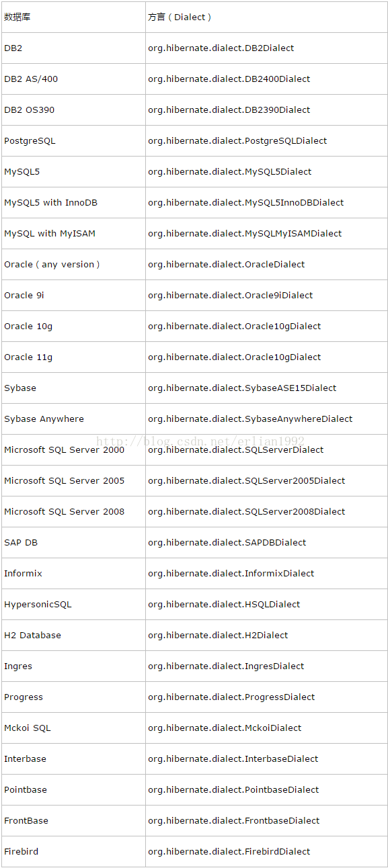Click the Oracle9iDialect class name
Screen dimensions: 388x868
pyautogui.click(x=231, y=296)
